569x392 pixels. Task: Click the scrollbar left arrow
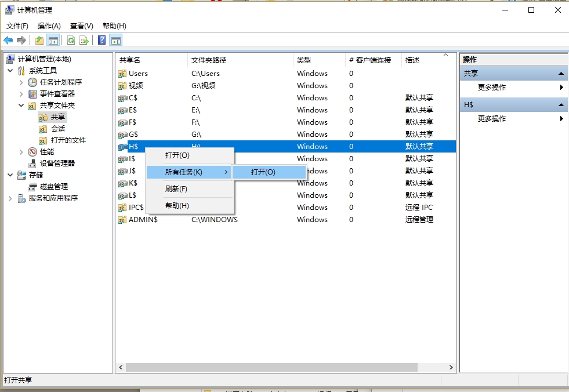coord(121,367)
